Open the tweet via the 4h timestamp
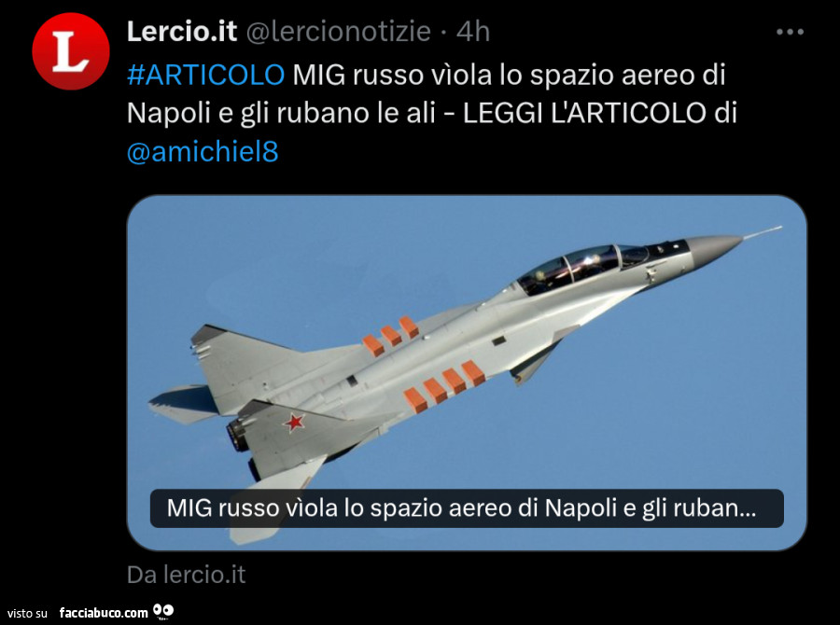The height and width of the screenshot is (625, 840). [473, 32]
